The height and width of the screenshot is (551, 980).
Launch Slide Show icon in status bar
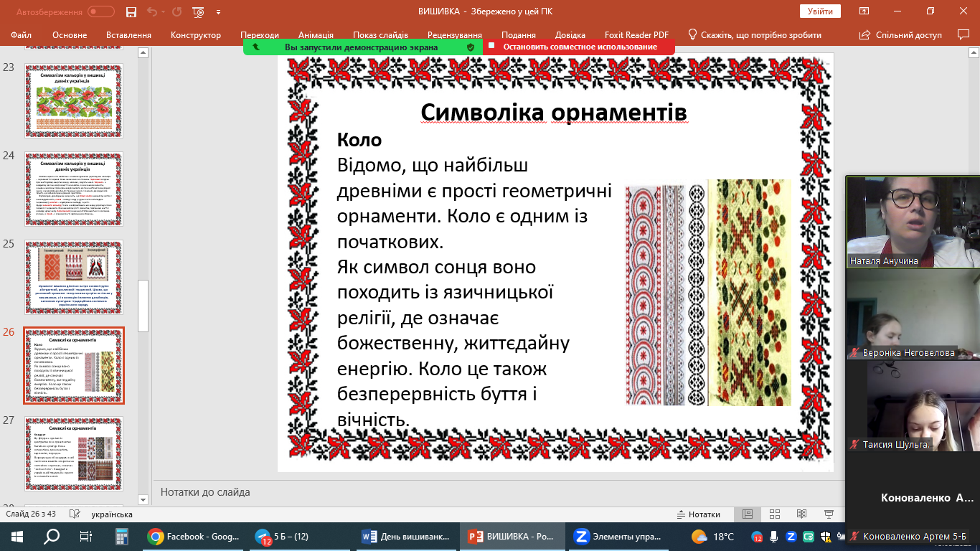pyautogui.click(x=829, y=514)
